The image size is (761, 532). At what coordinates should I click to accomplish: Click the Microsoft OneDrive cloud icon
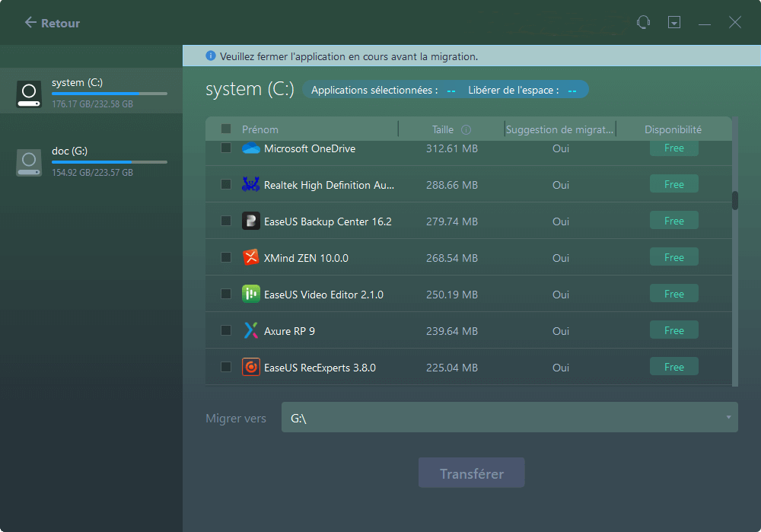(x=251, y=148)
